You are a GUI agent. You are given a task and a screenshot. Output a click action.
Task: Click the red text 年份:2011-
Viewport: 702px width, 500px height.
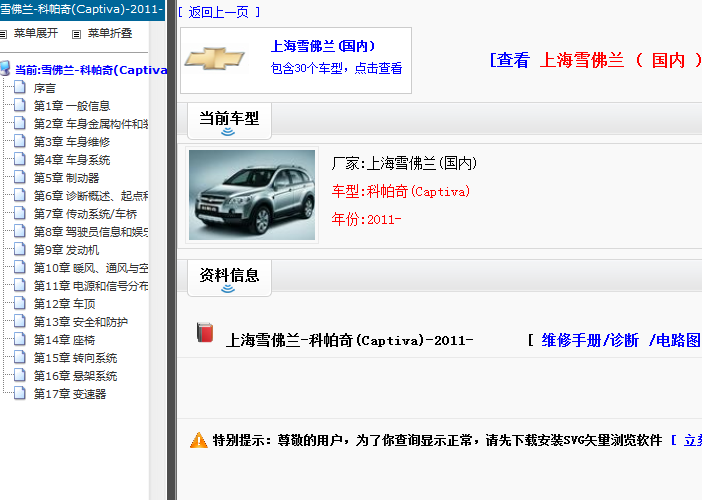366,219
